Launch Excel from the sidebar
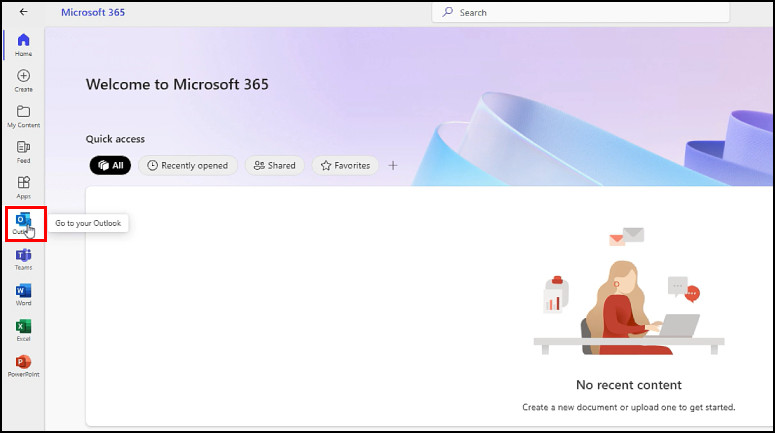 23,331
